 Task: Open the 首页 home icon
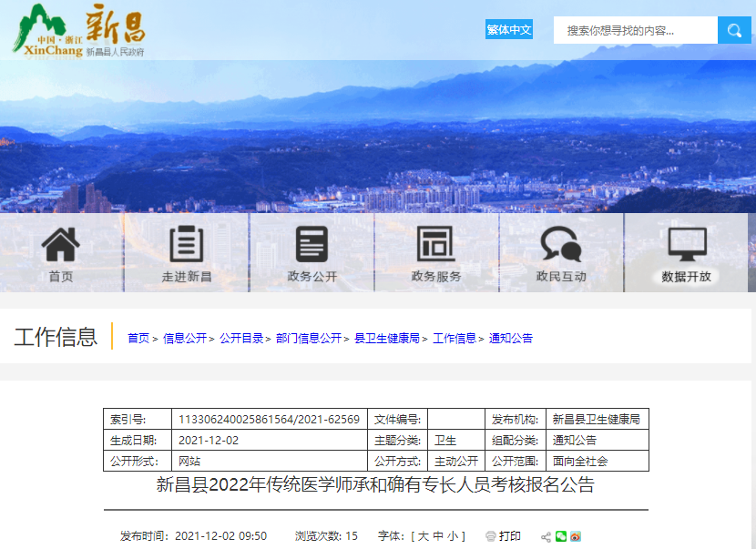coord(61,244)
